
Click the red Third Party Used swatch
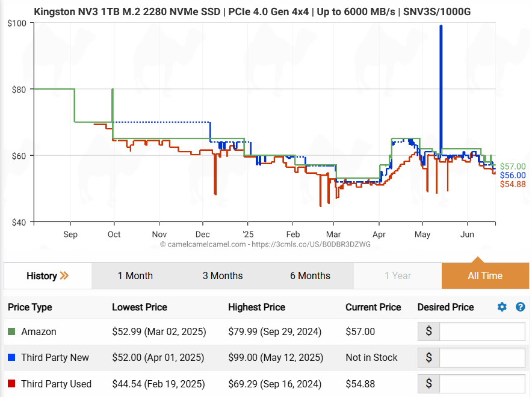pyautogui.click(x=11, y=384)
